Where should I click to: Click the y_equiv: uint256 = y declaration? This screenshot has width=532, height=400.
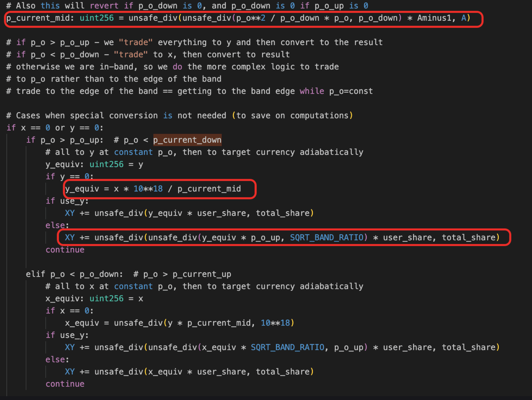pyautogui.click(x=94, y=164)
